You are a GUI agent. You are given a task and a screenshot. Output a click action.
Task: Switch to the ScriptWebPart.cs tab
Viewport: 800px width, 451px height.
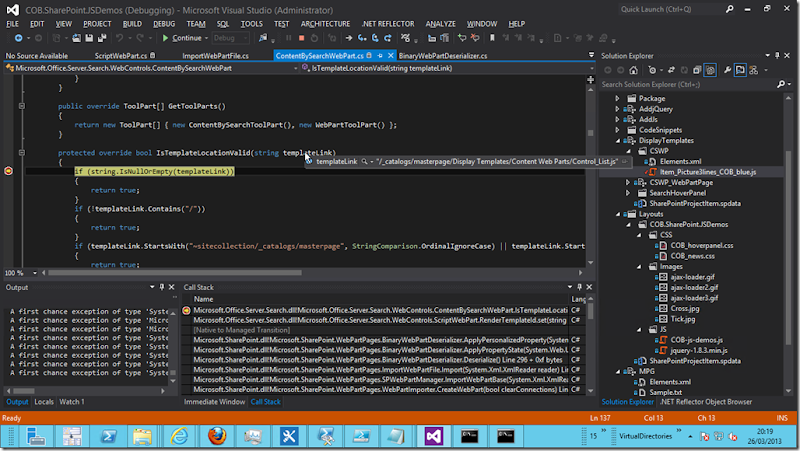click(121, 56)
